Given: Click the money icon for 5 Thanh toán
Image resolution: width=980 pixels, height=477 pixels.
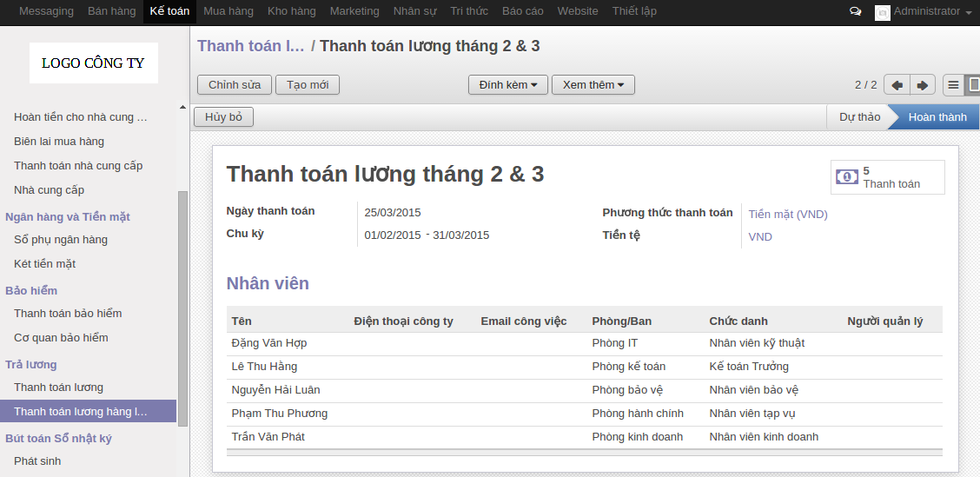Looking at the screenshot, I should pos(846,177).
